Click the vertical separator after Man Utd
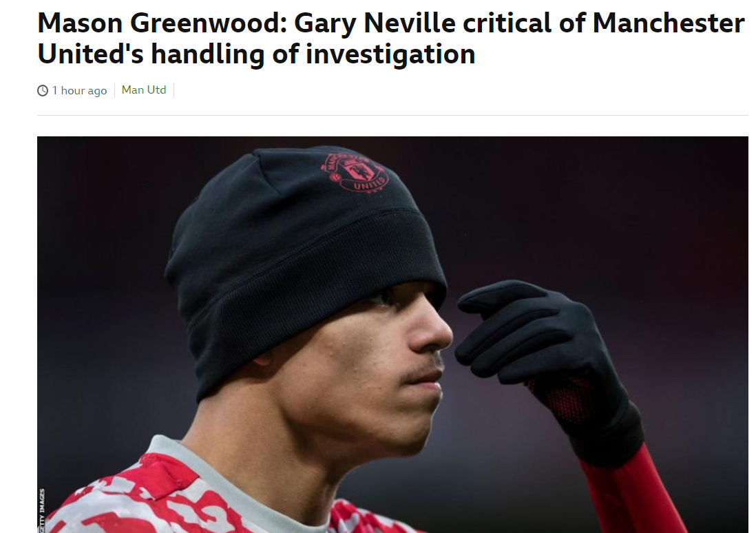Screen dimensions: 756x533 (x=174, y=90)
